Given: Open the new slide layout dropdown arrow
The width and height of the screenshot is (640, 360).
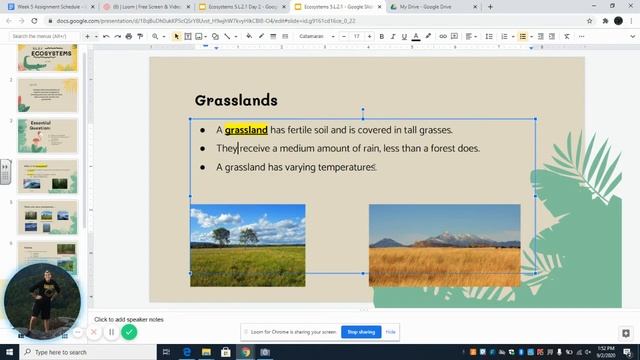Looking at the screenshot, I should [96, 36].
